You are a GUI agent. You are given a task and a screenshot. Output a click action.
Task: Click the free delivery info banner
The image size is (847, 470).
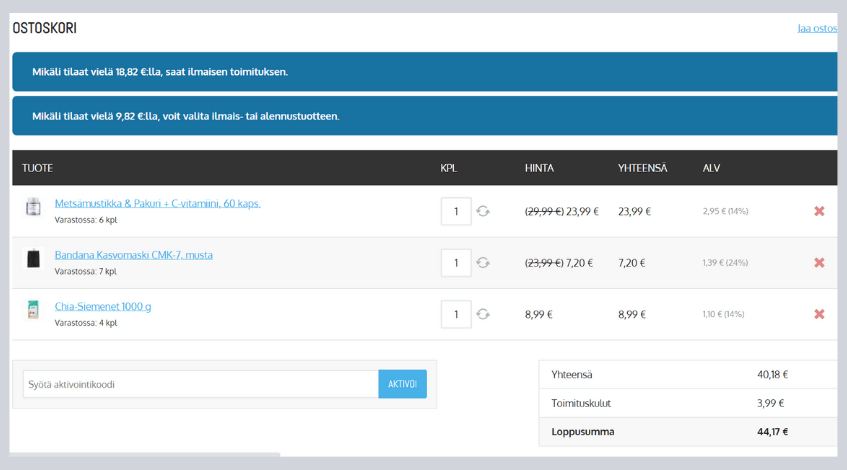(424, 72)
